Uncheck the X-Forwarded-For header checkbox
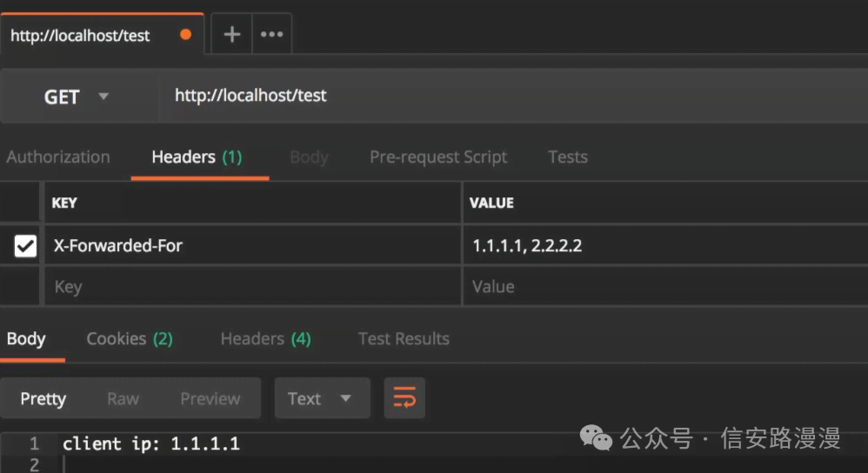 pyautogui.click(x=25, y=245)
